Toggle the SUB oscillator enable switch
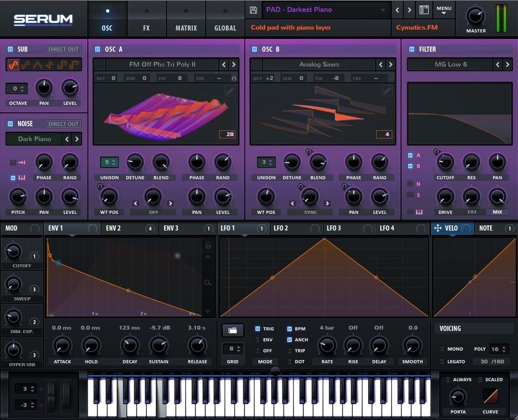Image resolution: width=518 pixels, height=420 pixels. click(10, 49)
